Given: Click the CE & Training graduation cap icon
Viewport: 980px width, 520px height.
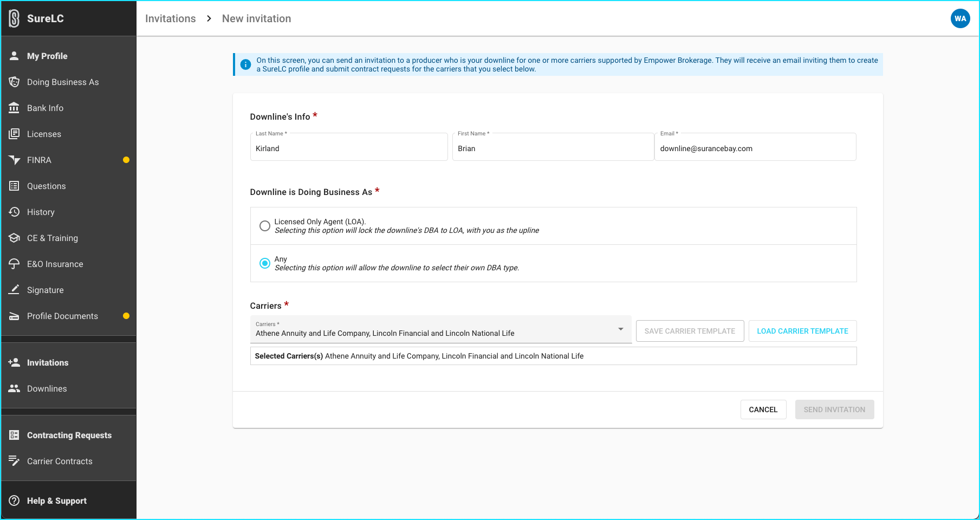Looking at the screenshot, I should [15, 238].
